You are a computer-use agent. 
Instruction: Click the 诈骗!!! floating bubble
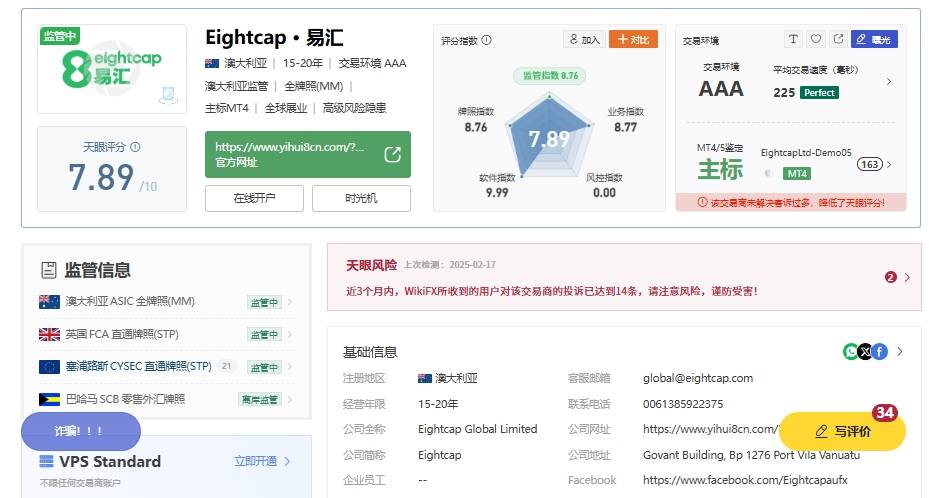81,431
